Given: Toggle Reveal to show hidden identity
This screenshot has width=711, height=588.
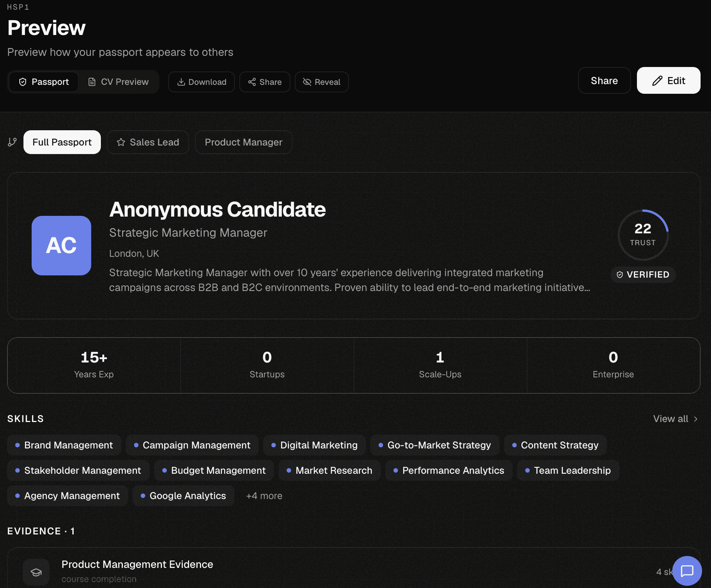Looking at the screenshot, I should [322, 82].
